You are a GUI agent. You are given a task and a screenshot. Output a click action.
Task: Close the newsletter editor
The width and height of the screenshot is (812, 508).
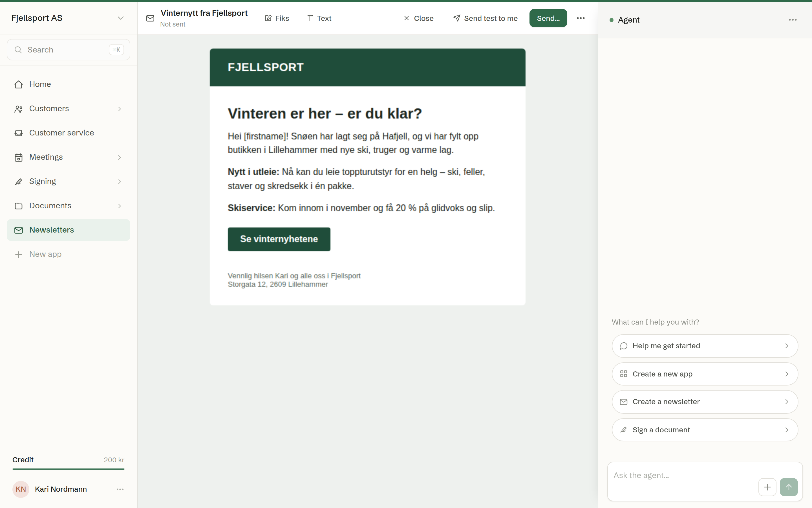point(418,18)
